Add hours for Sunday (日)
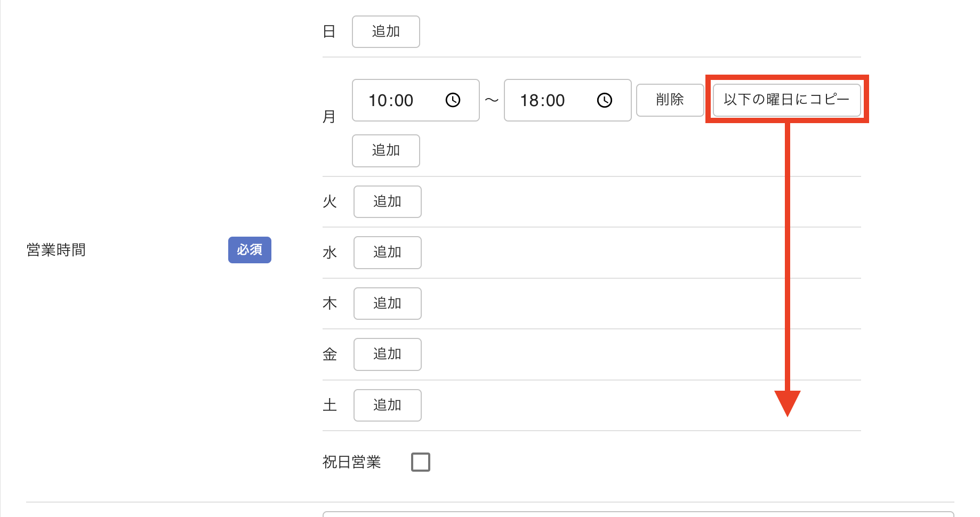980x517 pixels. point(385,32)
